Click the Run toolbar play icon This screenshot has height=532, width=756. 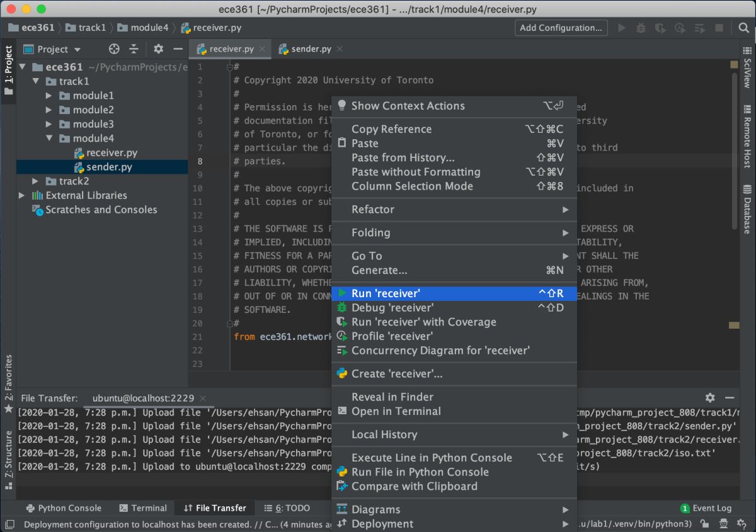coord(622,28)
